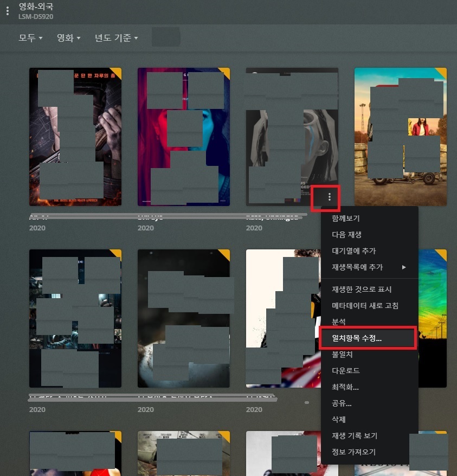457x476 pixels.
Task: Select 다운로드 menu entry
Action: click(370, 371)
